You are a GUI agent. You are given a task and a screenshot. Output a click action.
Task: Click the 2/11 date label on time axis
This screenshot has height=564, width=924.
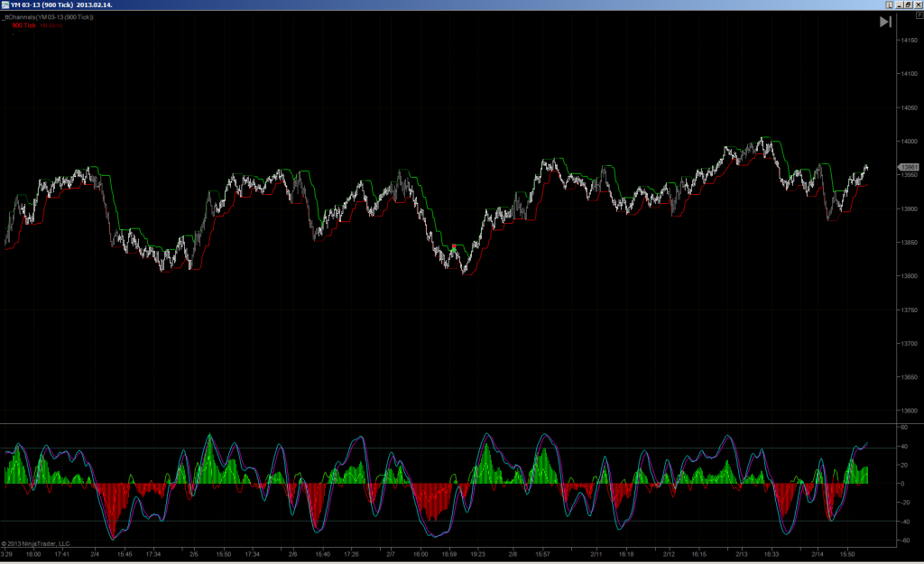pyautogui.click(x=596, y=554)
